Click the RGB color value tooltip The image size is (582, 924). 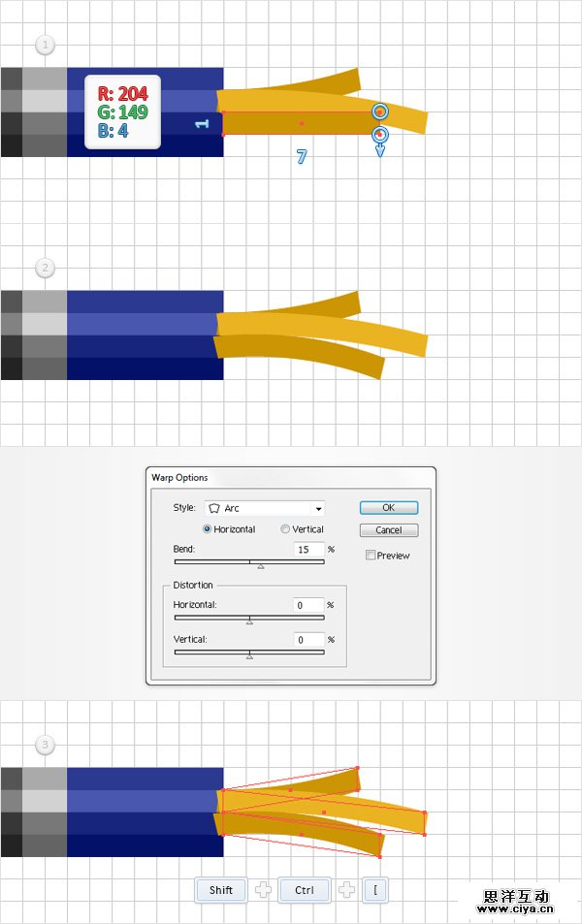tap(122, 112)
